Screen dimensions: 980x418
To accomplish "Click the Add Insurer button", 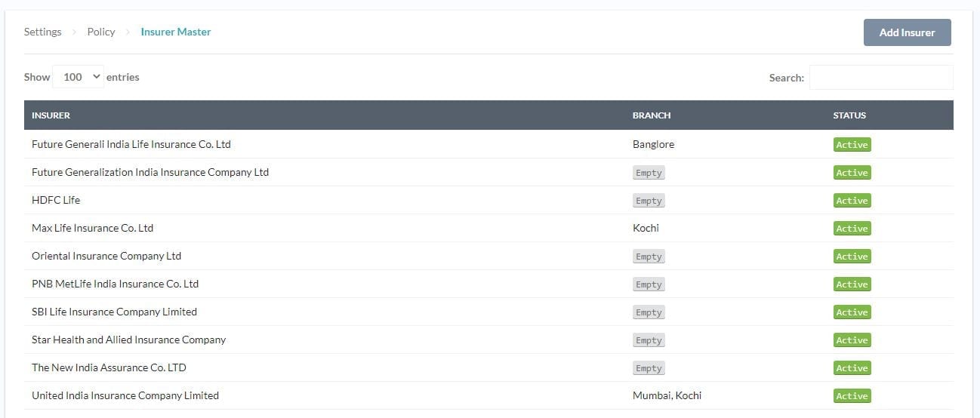I will pyautogui.click(x=907, y=32).
